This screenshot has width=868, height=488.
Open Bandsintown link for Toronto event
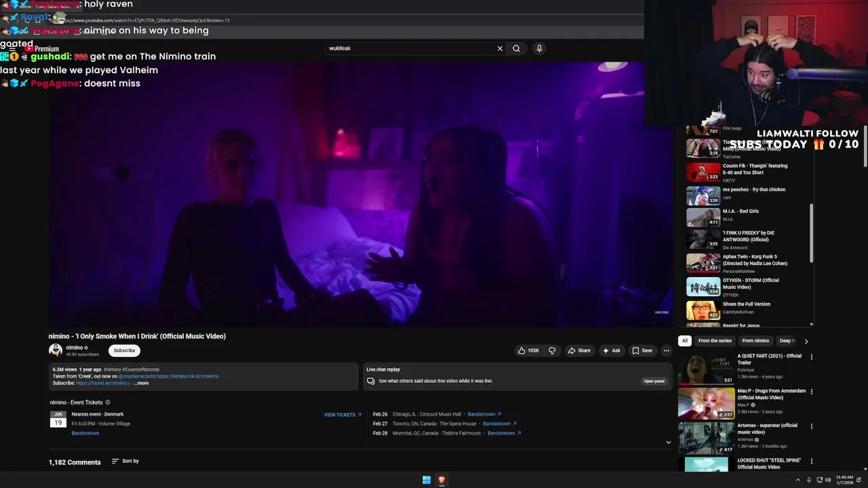pos(500,424)
